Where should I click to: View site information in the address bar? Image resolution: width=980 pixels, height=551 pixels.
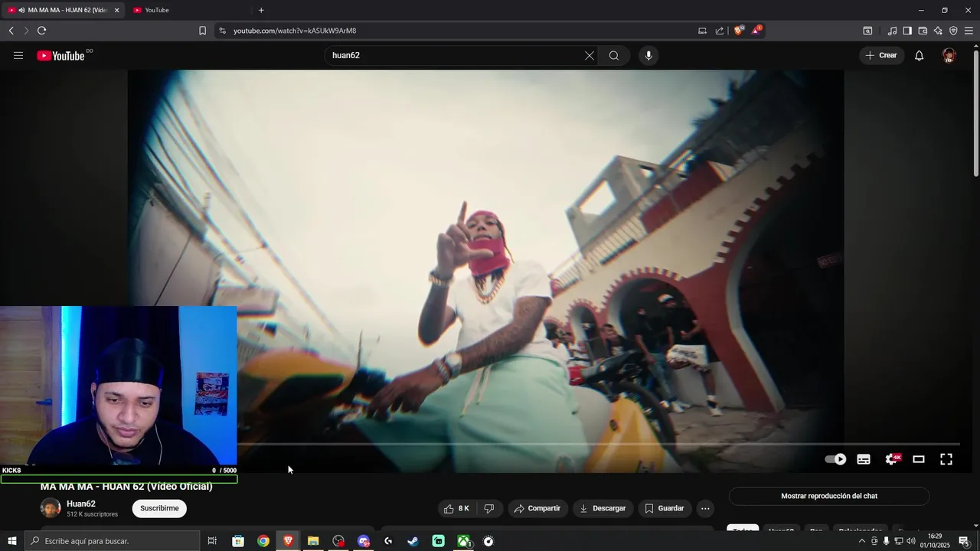coord(222,31)
